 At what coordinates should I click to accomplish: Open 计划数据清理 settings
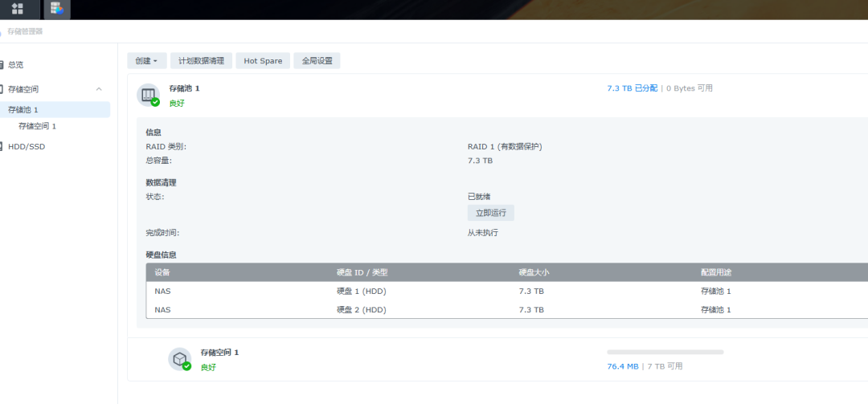[201, 61]
